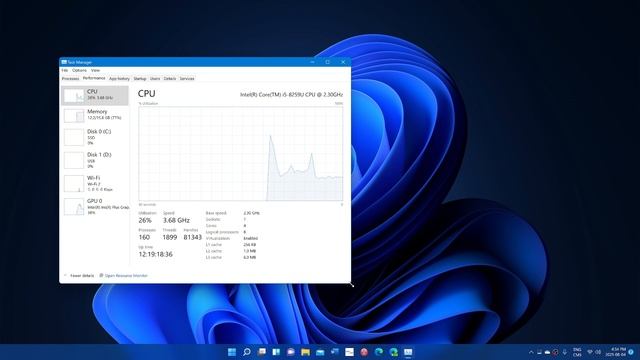Click the Intel Core i5-8259U processor name

tap(291, 94)
